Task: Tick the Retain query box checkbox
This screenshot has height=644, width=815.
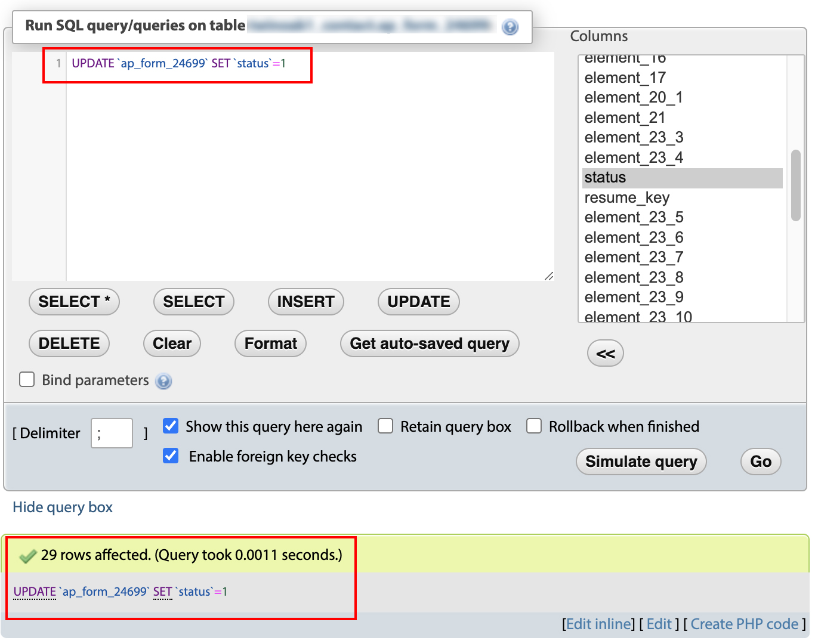Action: tap(385, 426)
